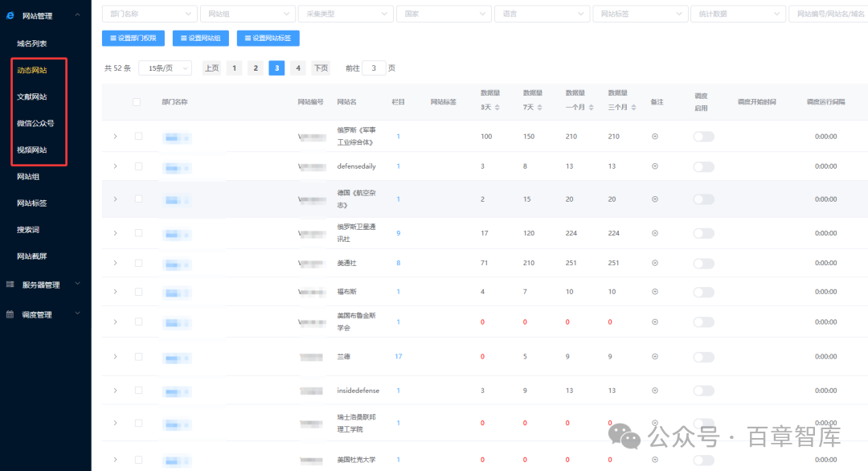
Task: Click the remark add icon for defensedaily row
Action: (x=654, y=166)
